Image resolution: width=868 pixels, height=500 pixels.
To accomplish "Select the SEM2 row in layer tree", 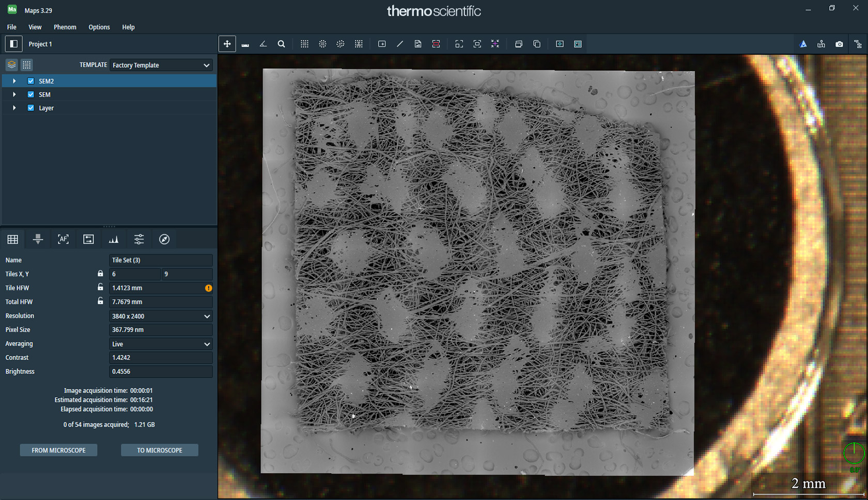I will click(109, 81).
